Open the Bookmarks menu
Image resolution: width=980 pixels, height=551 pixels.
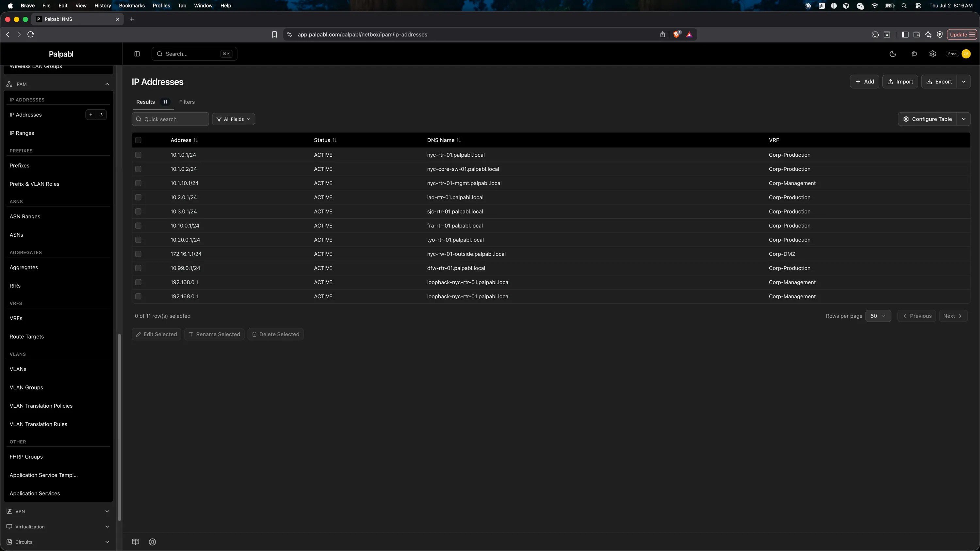pos(132,6)
